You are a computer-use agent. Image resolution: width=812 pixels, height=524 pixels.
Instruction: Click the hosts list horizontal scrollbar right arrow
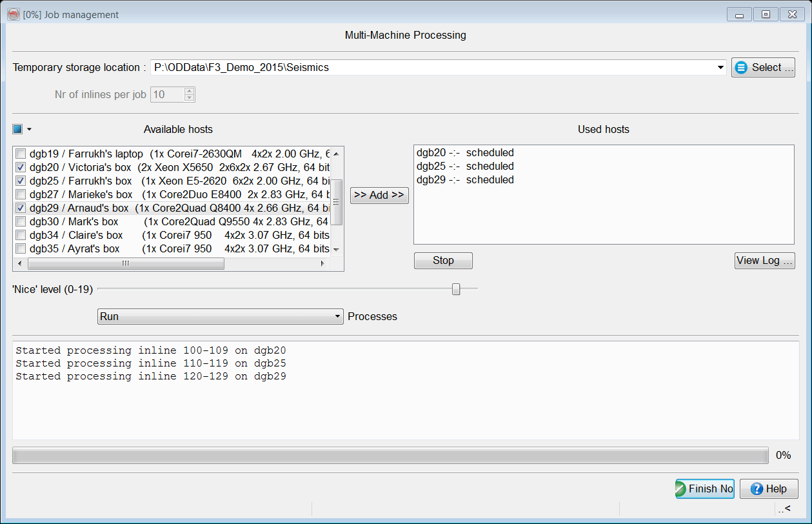[x=322, y=264]
